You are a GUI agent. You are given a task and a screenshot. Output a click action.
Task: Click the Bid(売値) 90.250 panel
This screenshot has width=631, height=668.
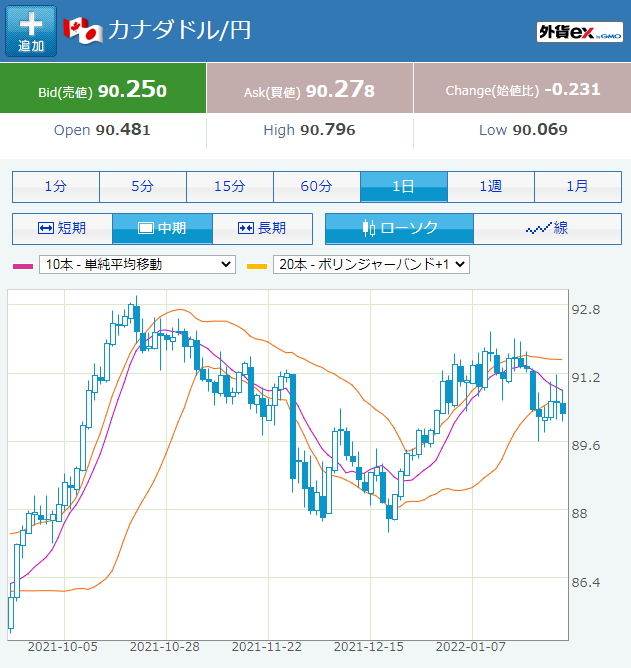(103, 88)
